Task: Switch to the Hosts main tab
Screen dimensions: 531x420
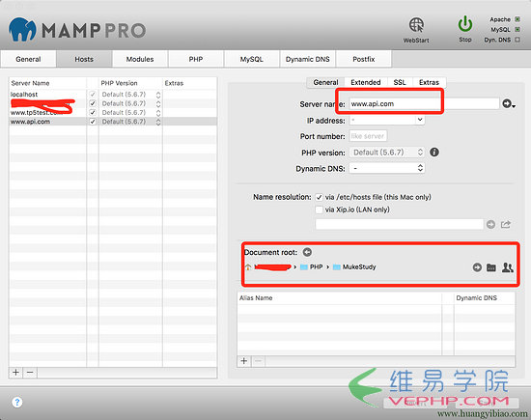Action: pos(84,59)
